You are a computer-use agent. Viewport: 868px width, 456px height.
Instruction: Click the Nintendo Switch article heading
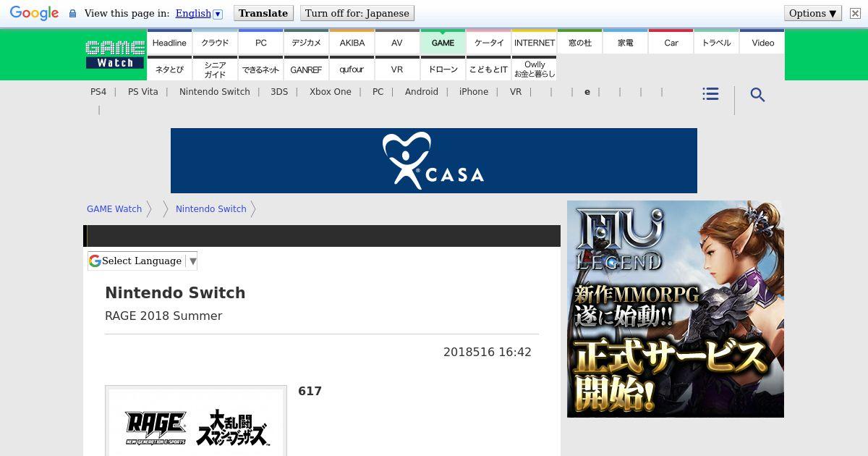pos(175,293)
